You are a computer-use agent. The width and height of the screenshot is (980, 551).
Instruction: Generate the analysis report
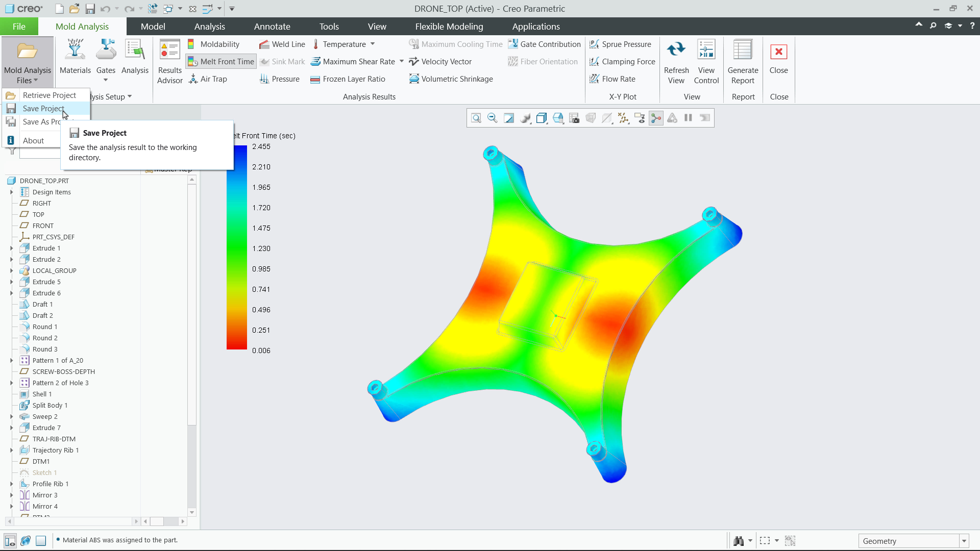pyautogui.click(x=743, y=61)
